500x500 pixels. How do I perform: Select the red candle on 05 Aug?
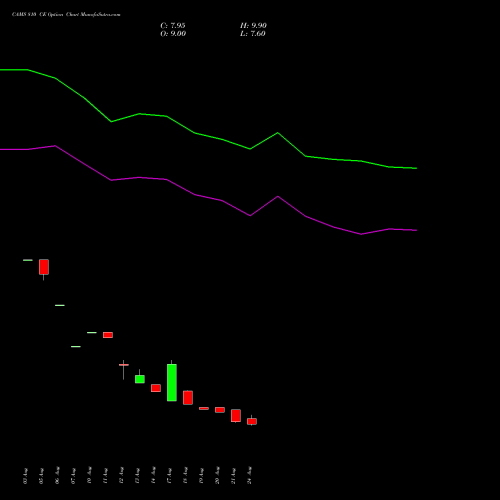(x=44, y=267)
